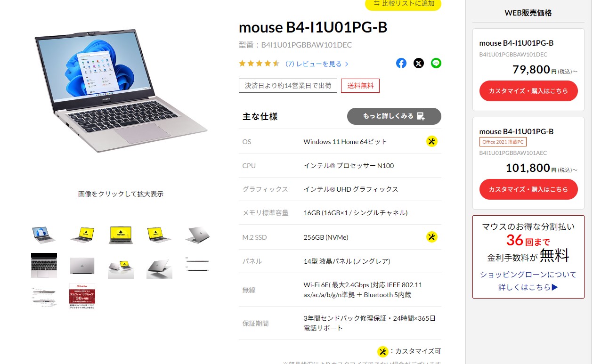Click the star rating icons
The height and width of the screenshot is (364, 593).
pyautogui.click(x=260, y=64)
